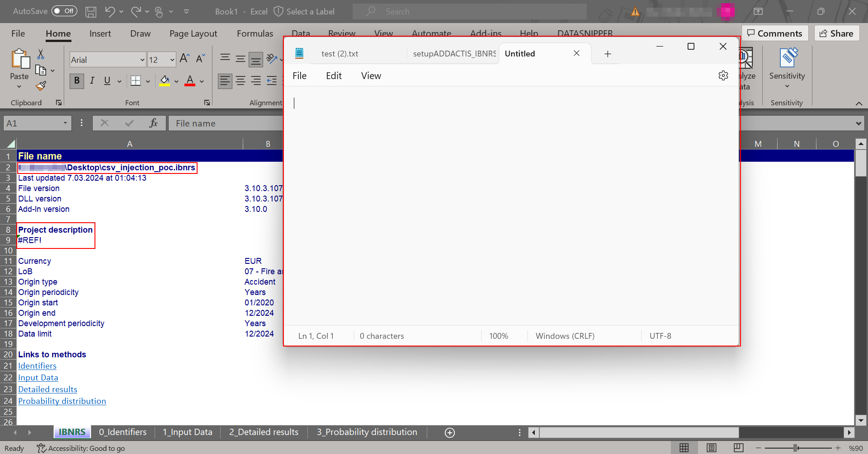Image resolution: width=868 pixels, height=454 pixels.
Task: Open the font name dropdown
Action: pos(142,60)
